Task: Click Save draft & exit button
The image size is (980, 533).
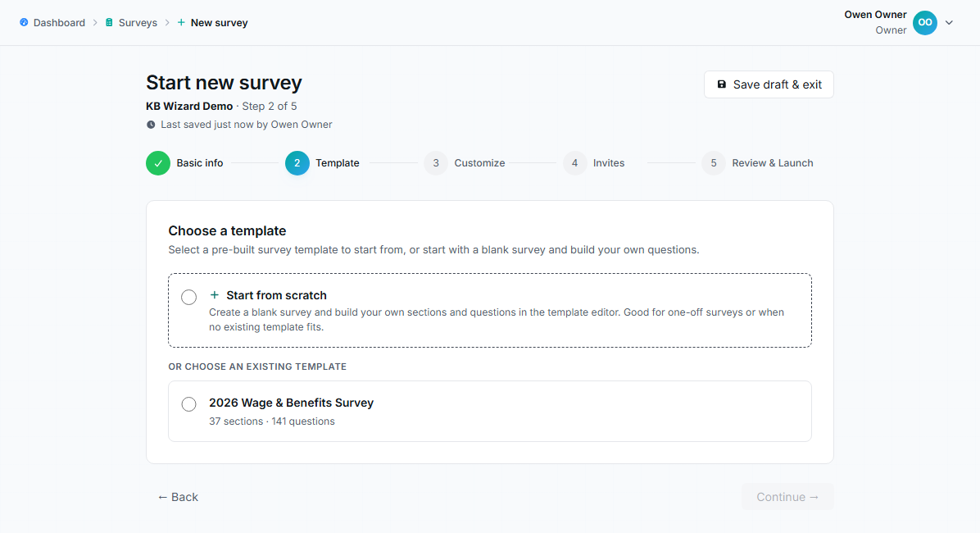Action: (x=769, y=84)
